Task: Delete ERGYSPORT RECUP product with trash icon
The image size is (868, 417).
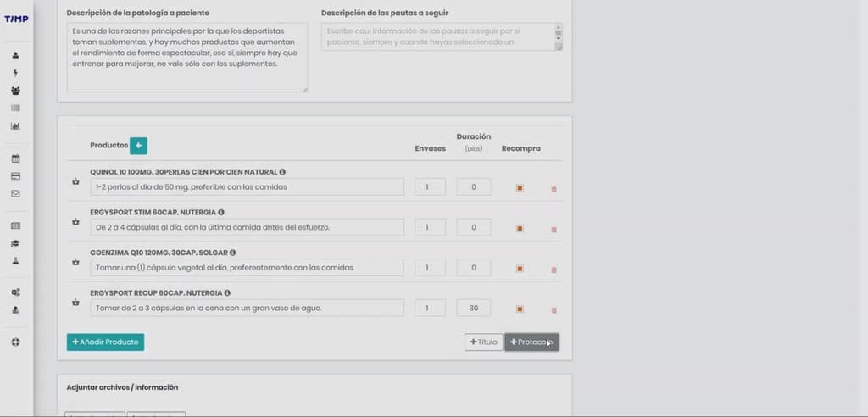Action: pos(554,311)
